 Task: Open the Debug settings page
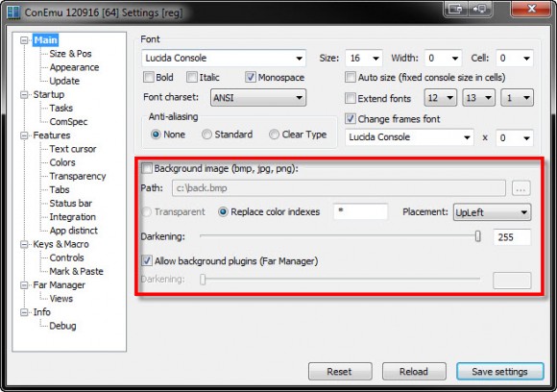click(x=62, y=326)
